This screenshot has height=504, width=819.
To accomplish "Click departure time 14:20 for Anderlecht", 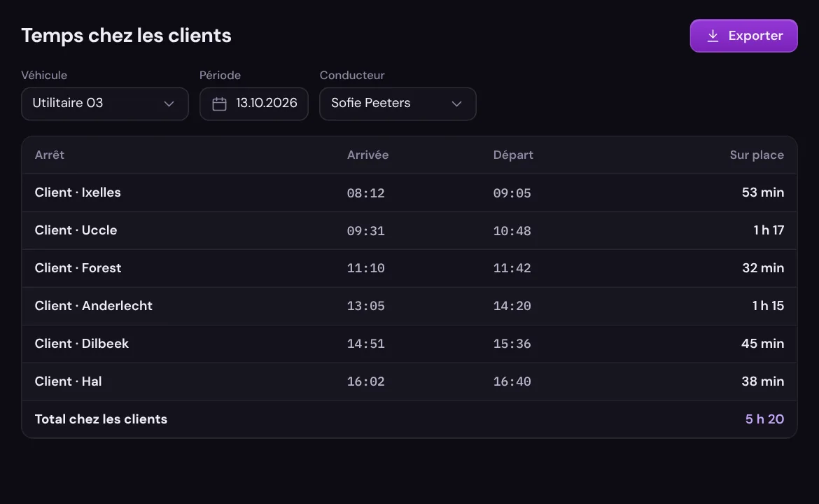I will [512, 305].
